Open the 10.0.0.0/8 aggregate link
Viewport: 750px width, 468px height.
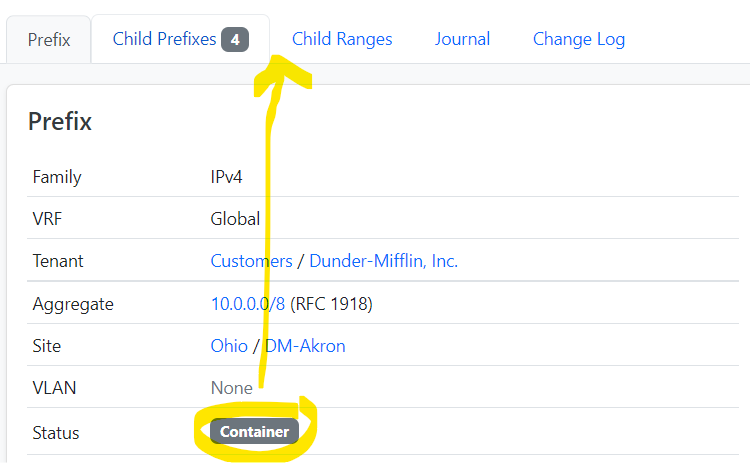(x=248, y=304)
